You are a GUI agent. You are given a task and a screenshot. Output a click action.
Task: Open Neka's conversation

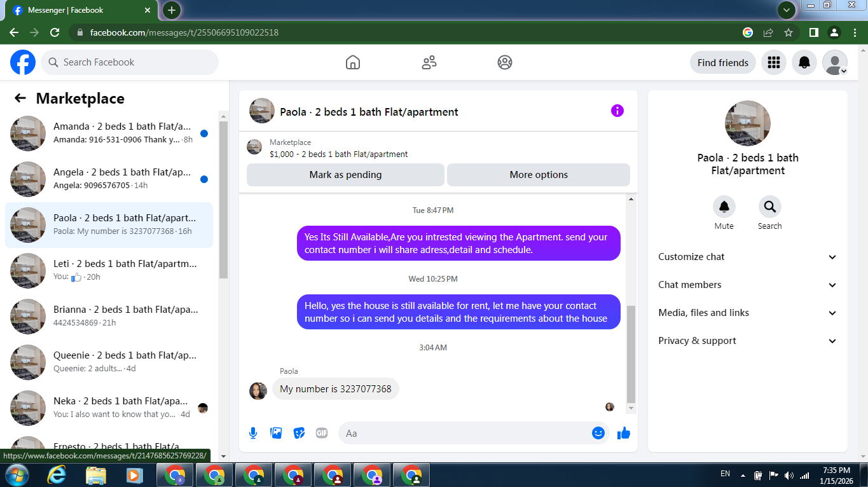(x=109, y=408)
